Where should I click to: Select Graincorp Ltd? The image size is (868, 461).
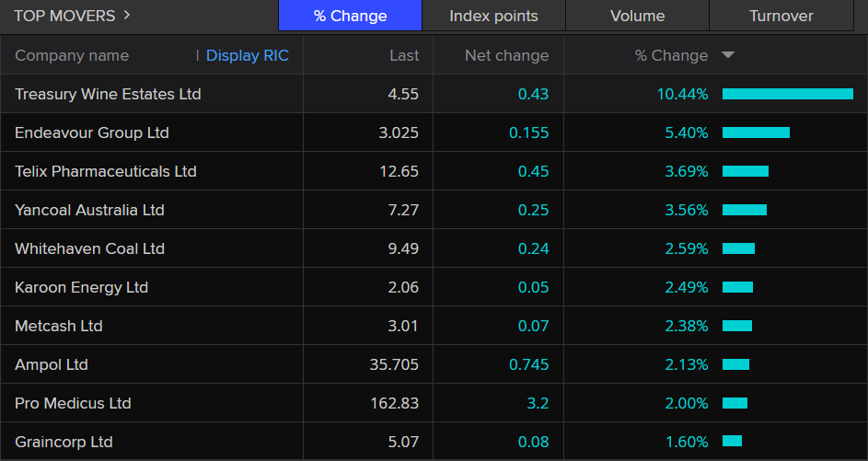coord(64,442)
